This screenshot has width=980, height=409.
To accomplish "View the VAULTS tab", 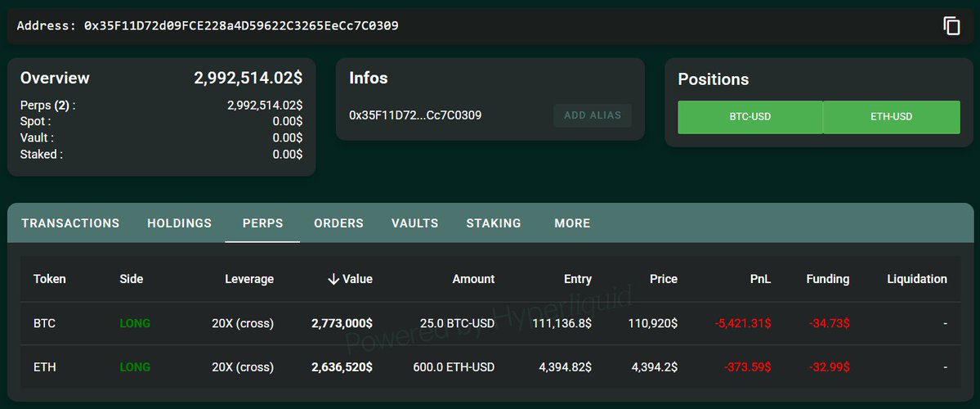I will click(415, 223).
